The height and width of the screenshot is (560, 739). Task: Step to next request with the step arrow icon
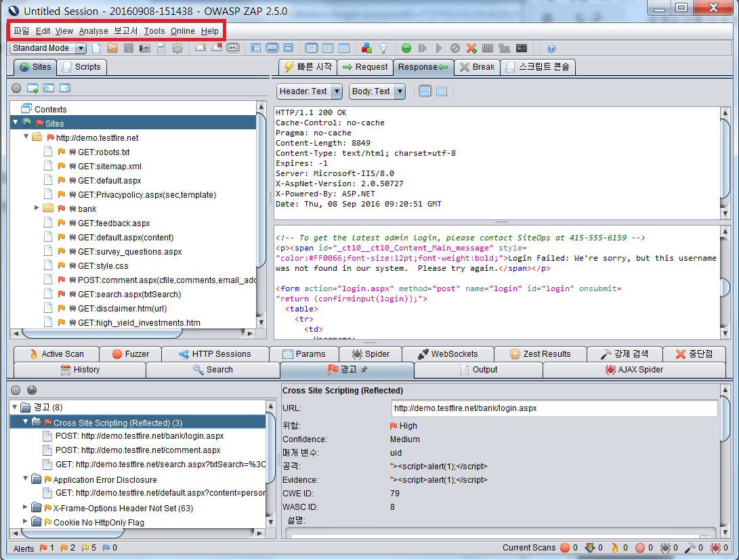pyautogui.click(x=423, y=48)
